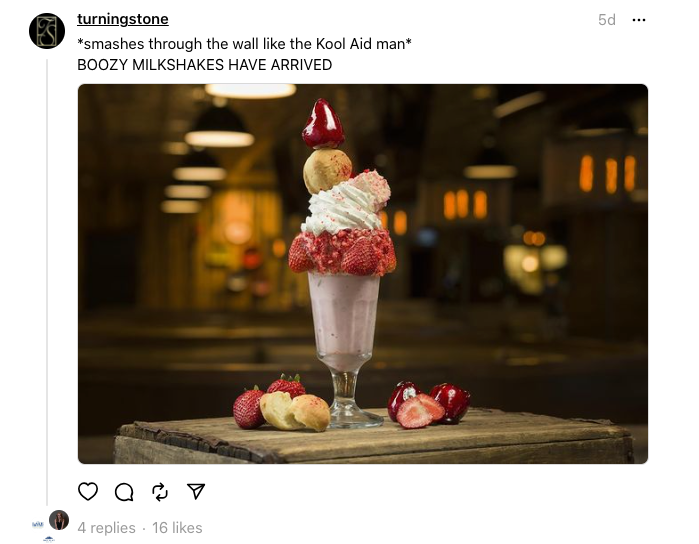
Task: Select the small logo replier avatar on left
Action: pos(37,524)
